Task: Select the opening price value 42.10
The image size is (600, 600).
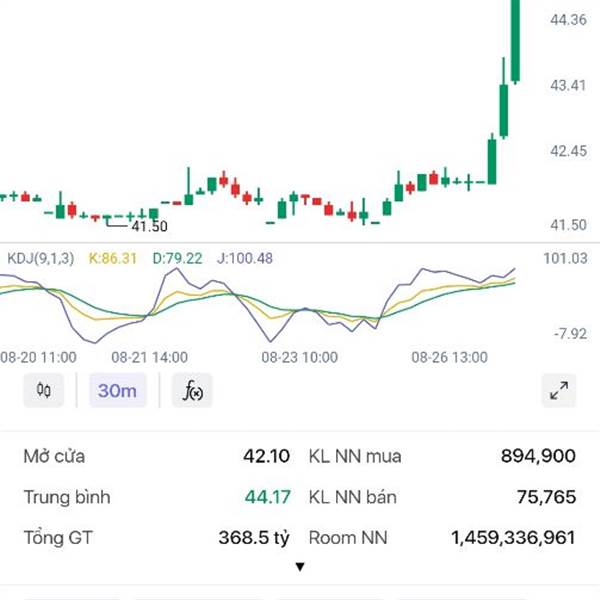Action: 266,456
